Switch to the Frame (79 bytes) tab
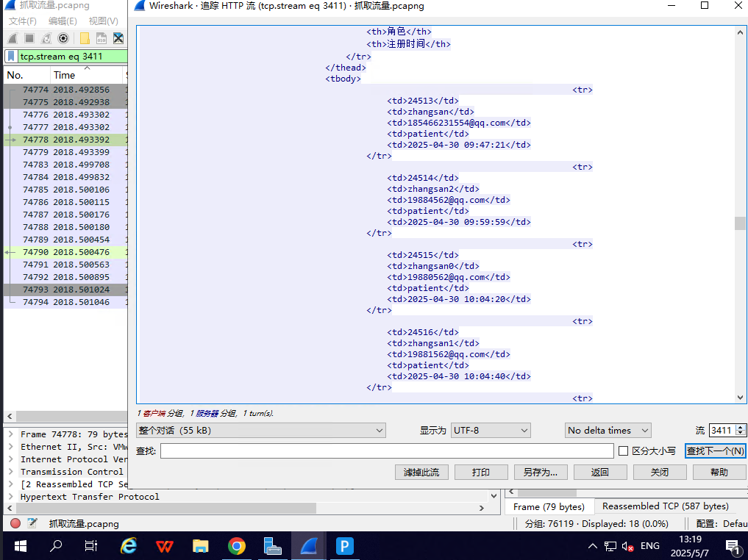Image resolution: width=748 pixels, height=560 pixels. click(549, 506)
